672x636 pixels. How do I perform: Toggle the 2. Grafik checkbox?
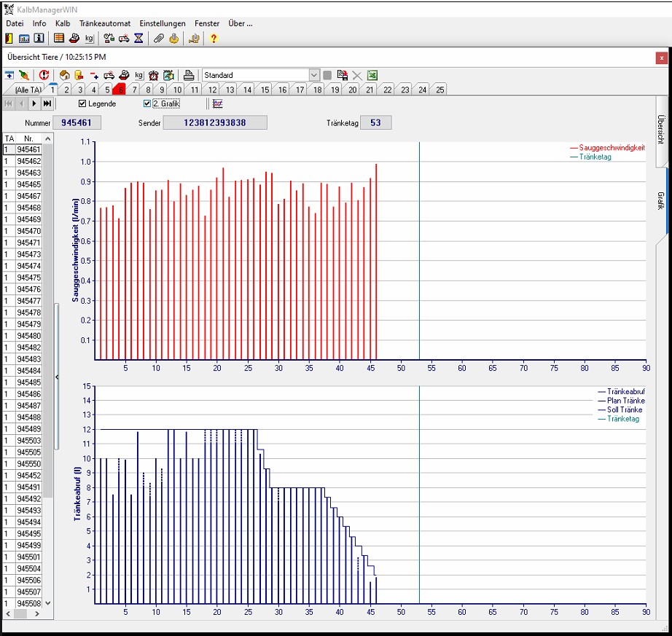pyautogui.click(x=147, y=104)
